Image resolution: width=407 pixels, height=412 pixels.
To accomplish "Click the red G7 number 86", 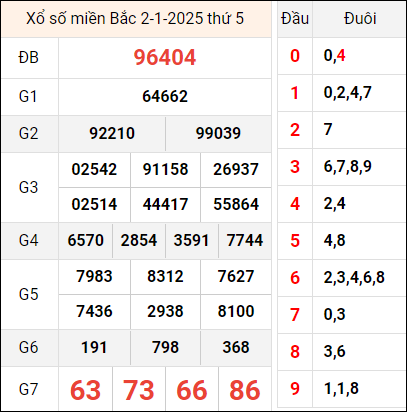I will [x=245, y=390].
